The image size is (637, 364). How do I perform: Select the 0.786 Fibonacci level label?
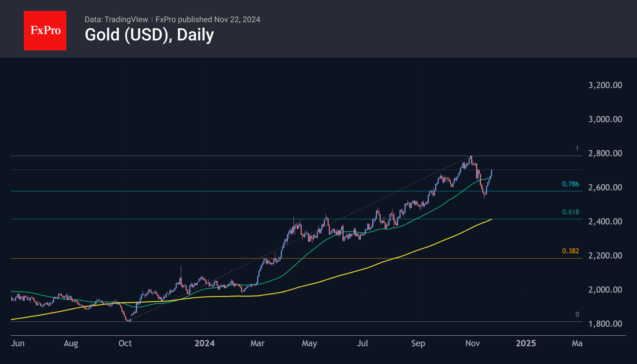pyautogui.click(x=570, y=184)
